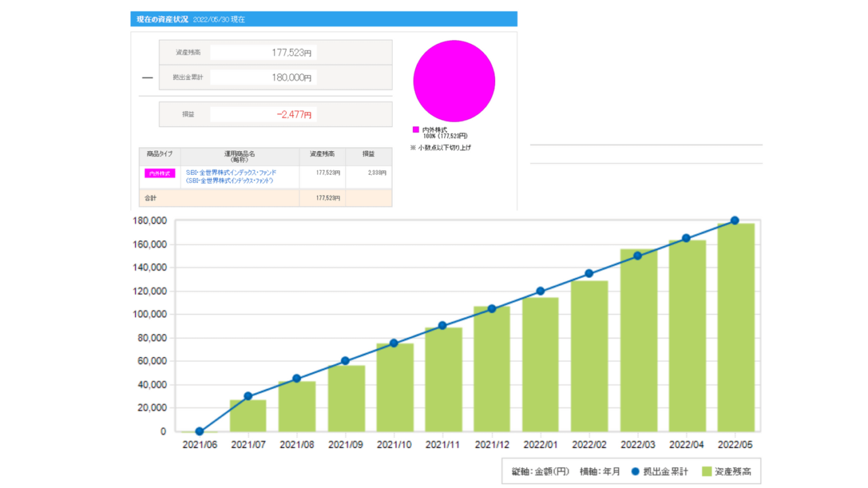The height and width of the screenshot is (488, 868).
Task: Click the 合計 total row label
Action: tap(150, 197)
